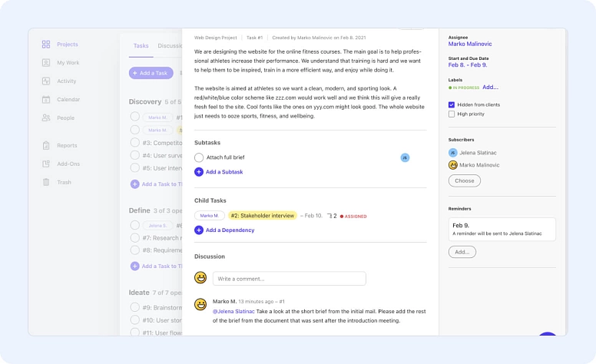Open Projects icon in sidebar

tap(46, 45)
